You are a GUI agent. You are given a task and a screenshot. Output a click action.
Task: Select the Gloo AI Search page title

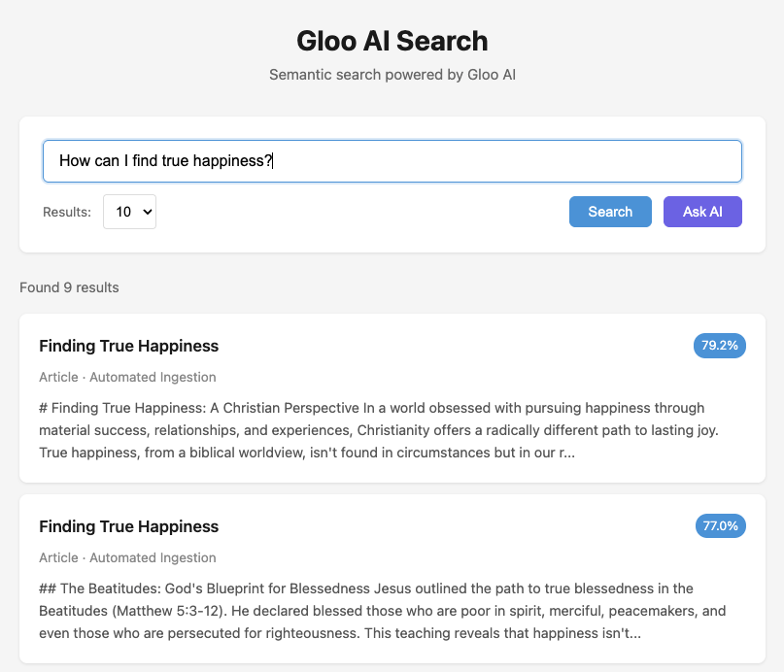pyautogui.click(x=392, y=41)
